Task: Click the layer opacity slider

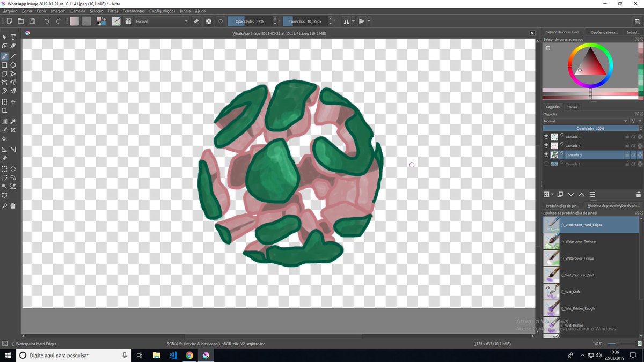Action: click(x=590, y=129)
